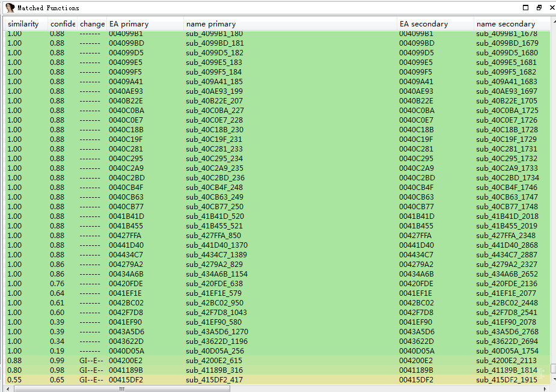
Task: Maximize the Matched Functions panel
Action: coord(525,7)
